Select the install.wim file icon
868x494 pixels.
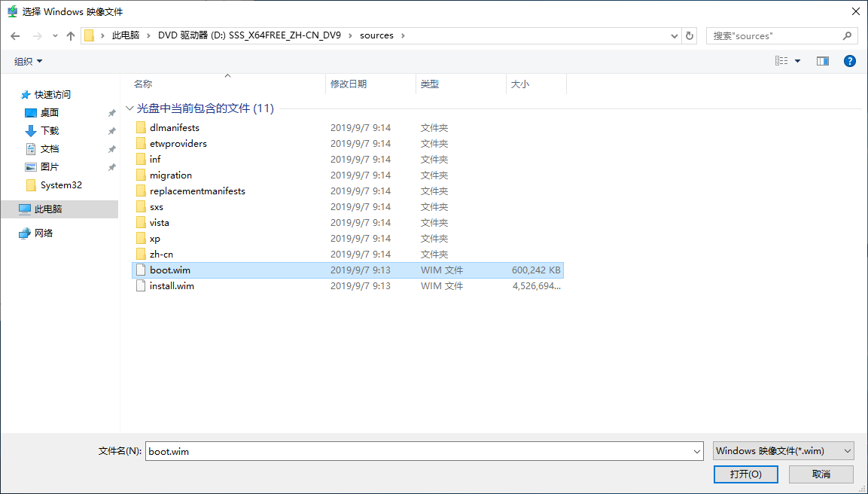click(x=142, y=285)
